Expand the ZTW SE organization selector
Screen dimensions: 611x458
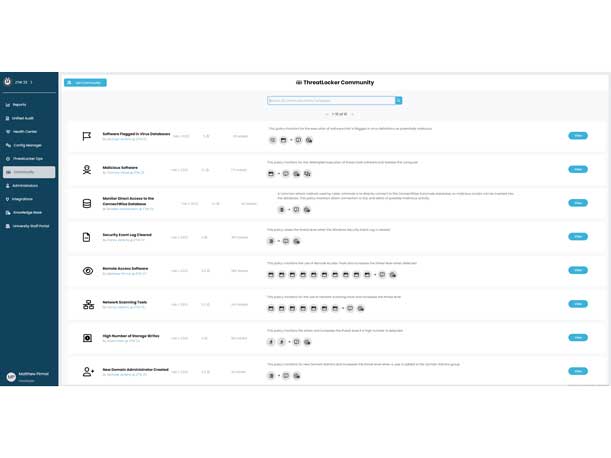[x=19, y=82]
